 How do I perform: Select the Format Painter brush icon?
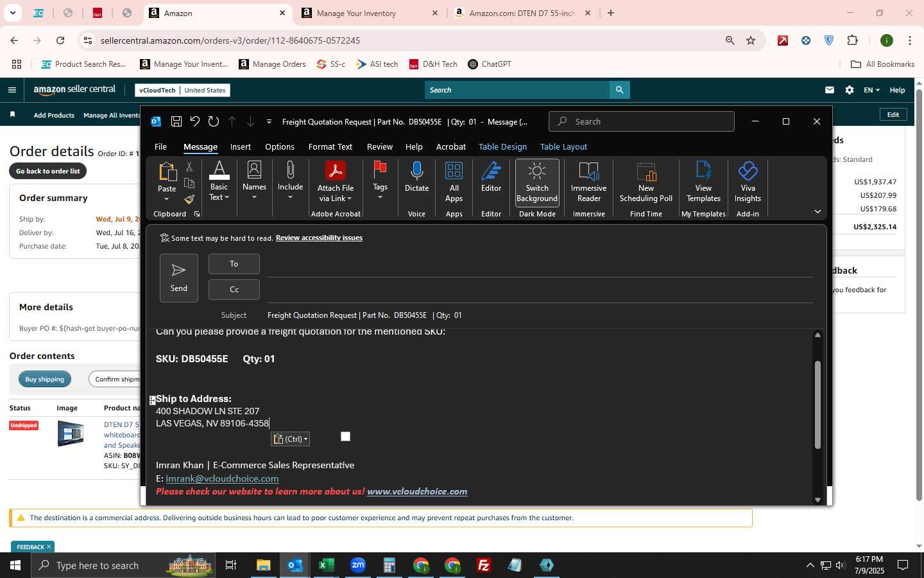coord(189,199)
